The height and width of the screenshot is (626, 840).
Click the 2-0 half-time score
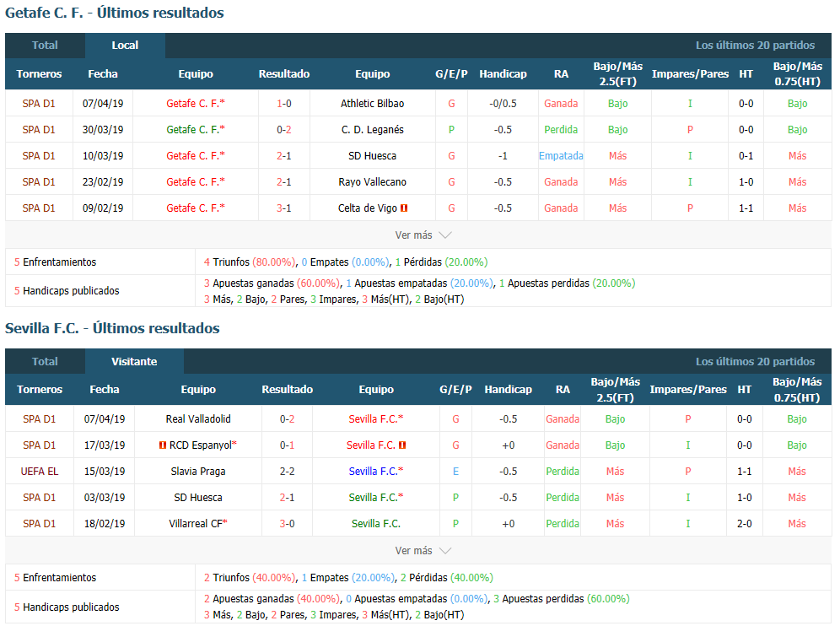[x=745, y=524]
